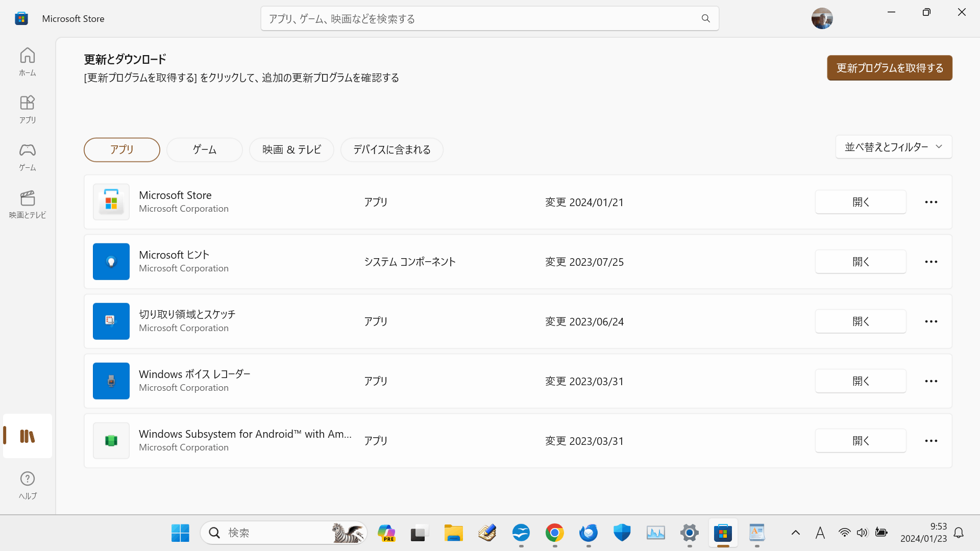
Task: Click the Library icon in sidebar
Action: tap(28, 436)
